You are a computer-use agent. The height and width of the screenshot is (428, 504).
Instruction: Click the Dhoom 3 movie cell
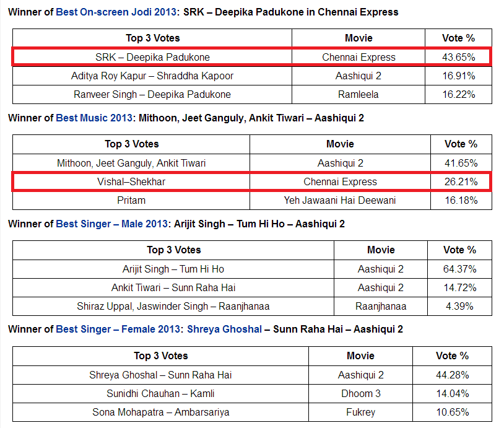point(360,393)
